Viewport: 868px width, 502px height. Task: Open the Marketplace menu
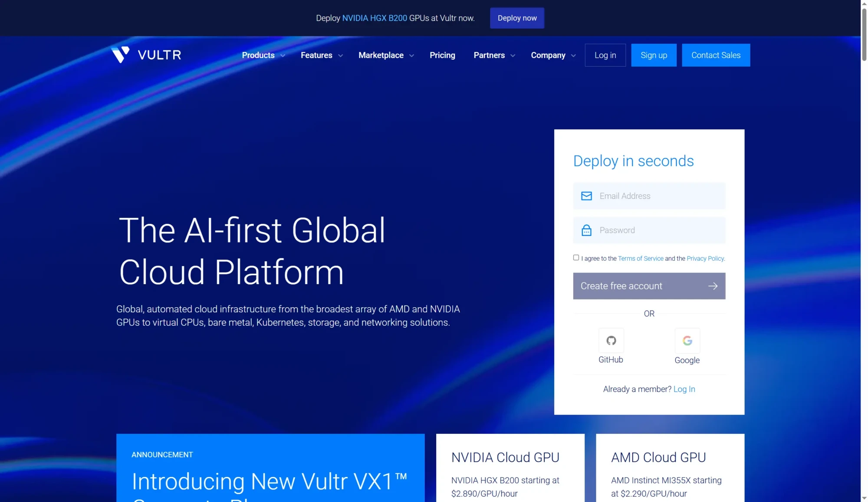tap(381, 55)
